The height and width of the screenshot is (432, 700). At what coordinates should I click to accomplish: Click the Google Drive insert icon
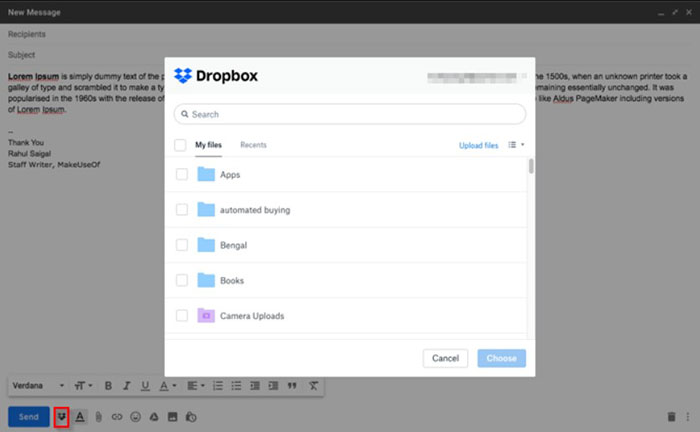[x=154, y=416]
